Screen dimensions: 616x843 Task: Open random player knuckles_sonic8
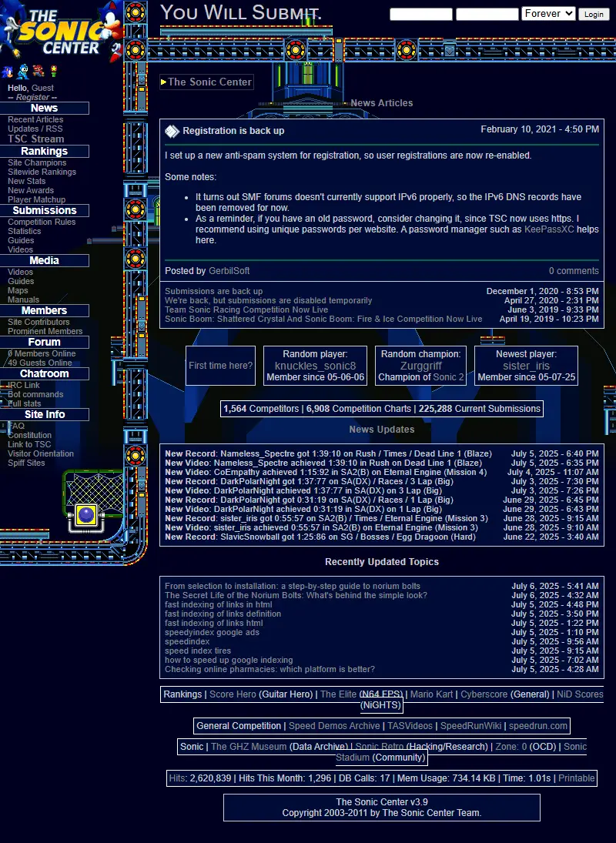(316, 366)
